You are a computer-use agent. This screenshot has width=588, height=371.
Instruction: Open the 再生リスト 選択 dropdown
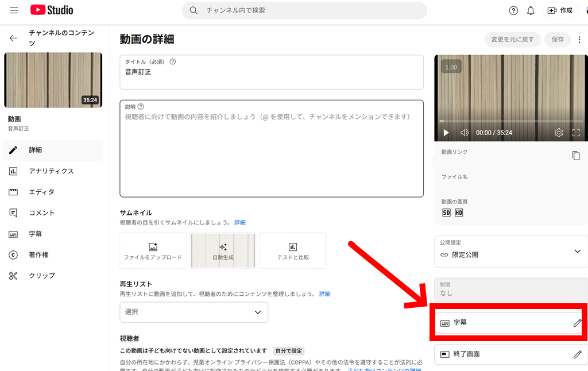coord(194,312)
